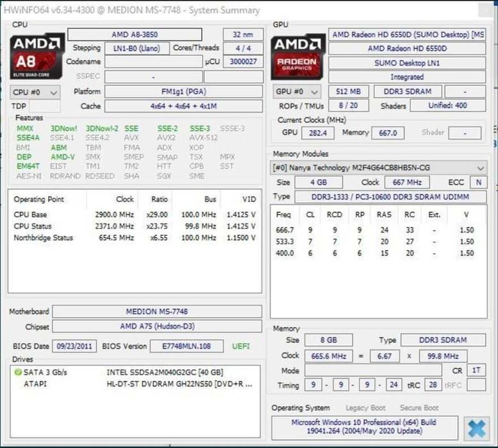Click the module size 4 GB field

pos(319,182)
